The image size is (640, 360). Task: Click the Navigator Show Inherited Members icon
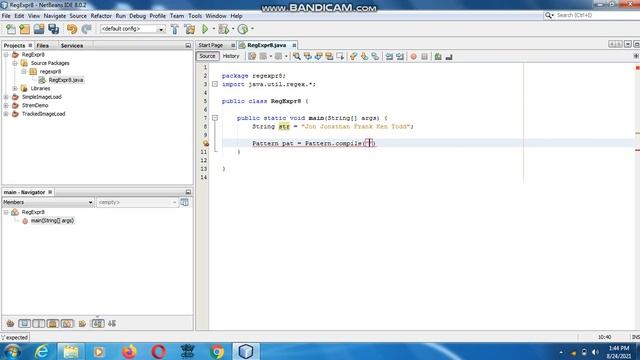pos(10,324)
